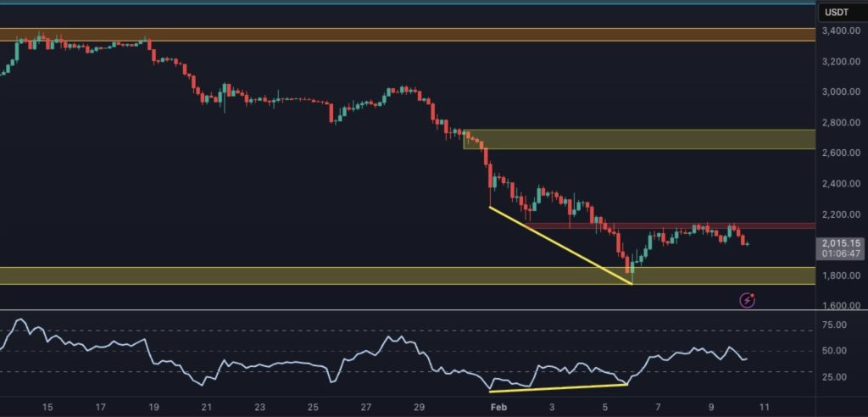Image resolution: width=868 pixels, height=417 pixels.
Task: Select the yellow descending trendline on price
Action: tap(559, 244)
